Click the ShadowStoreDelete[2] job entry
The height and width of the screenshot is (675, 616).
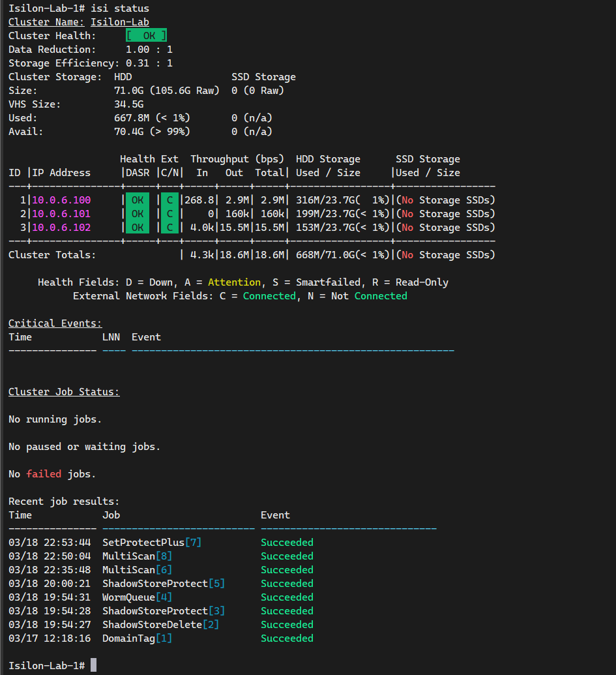tap(160, 625)
